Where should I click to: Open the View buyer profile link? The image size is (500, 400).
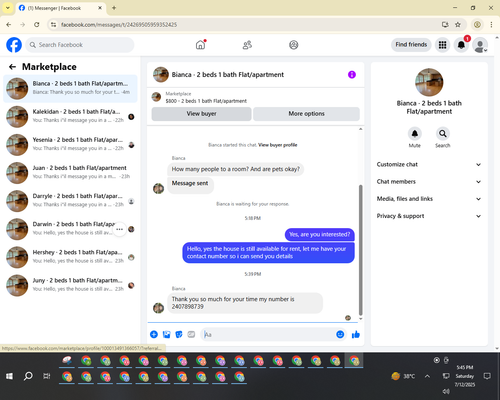click(x=278, y=145)
